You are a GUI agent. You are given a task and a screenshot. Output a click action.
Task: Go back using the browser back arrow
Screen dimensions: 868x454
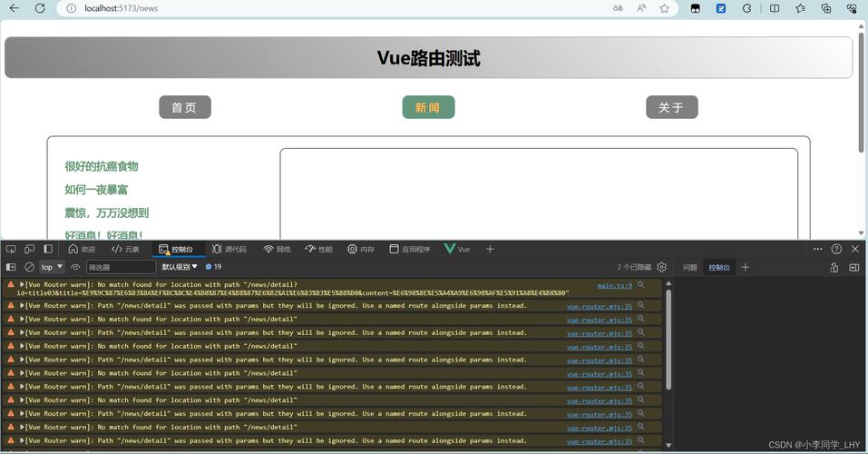pyautogui.click(x=15, y=8)
